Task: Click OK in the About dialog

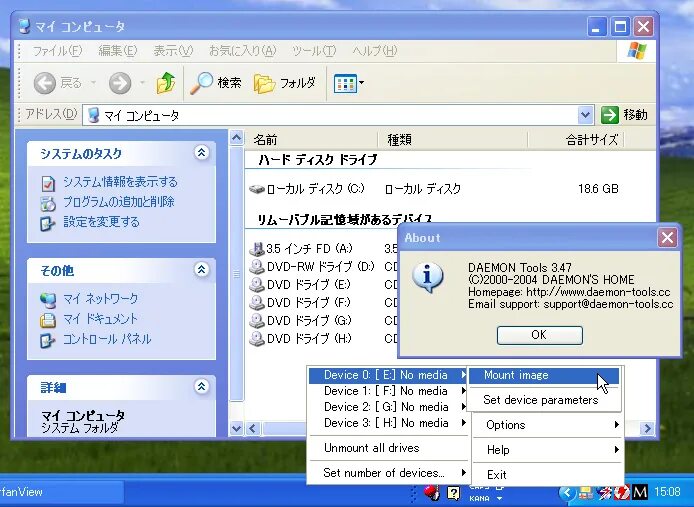Action: click(540, 335)
